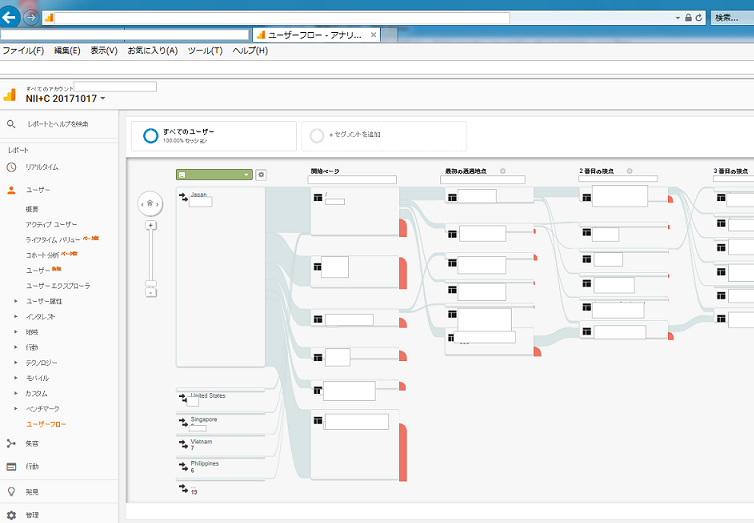The image size is (754, 523).
Task: Expand the インタレスト submenu
Action: click(16, 316)
